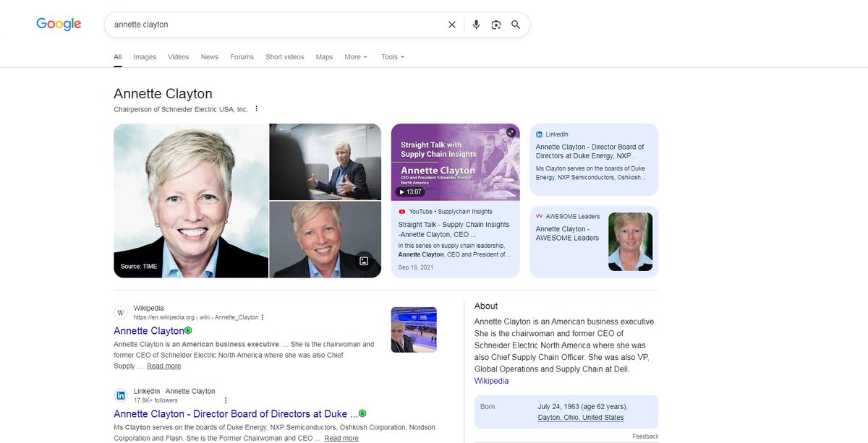
Task: Open the photo of her seated at table
Action: coord(325,162)
